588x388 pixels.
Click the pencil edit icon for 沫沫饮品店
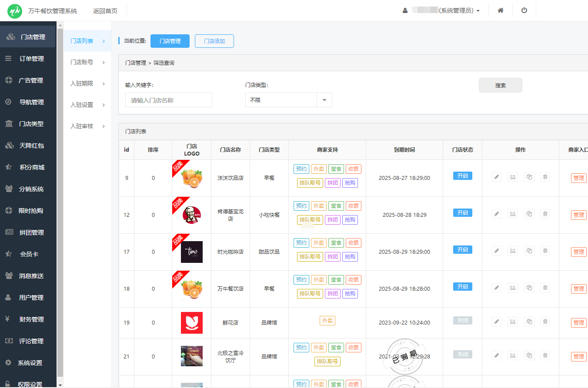point(497,177)
